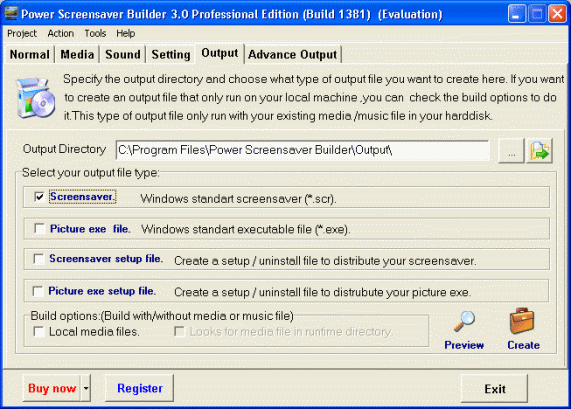Click the Create briefcase icon
Screen dimensions: 571x409
point(521,320)
